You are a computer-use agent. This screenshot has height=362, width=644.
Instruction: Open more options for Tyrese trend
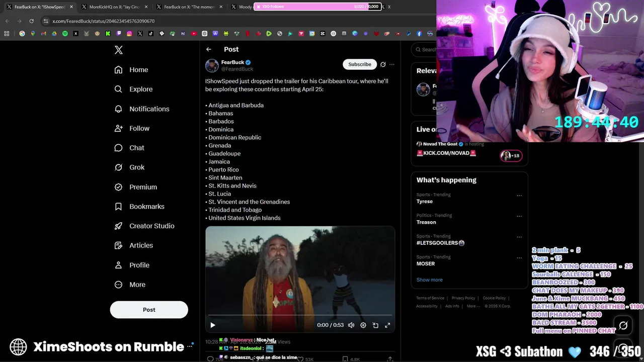click(519, 196)
